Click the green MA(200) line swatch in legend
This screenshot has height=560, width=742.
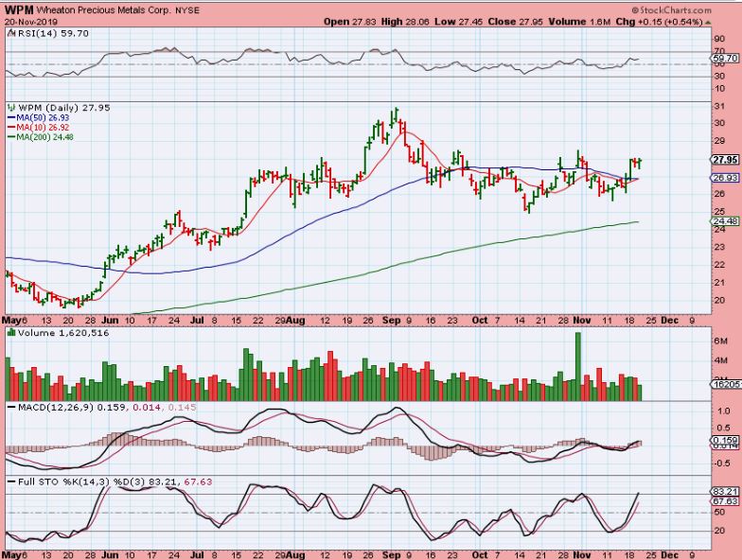click(11, 138)
